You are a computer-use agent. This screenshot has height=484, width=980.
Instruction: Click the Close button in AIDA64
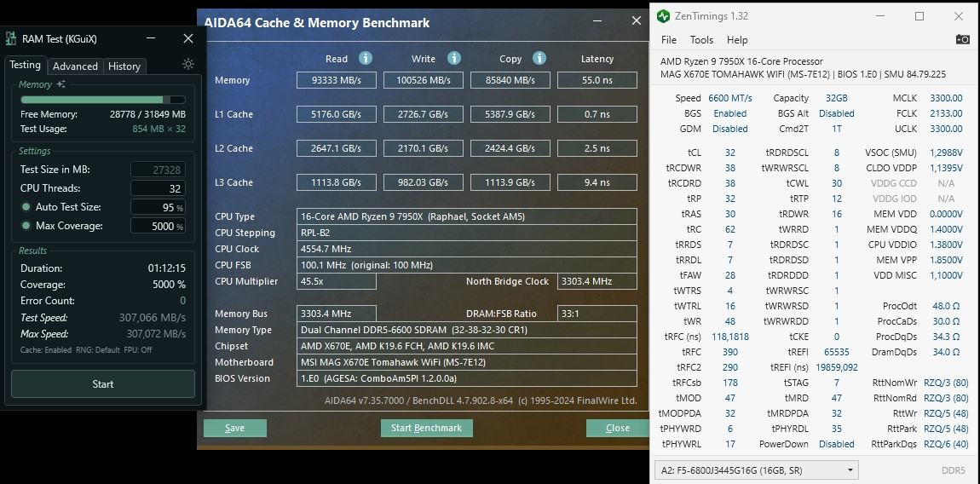pyautogui.click(x=618, y=428)
